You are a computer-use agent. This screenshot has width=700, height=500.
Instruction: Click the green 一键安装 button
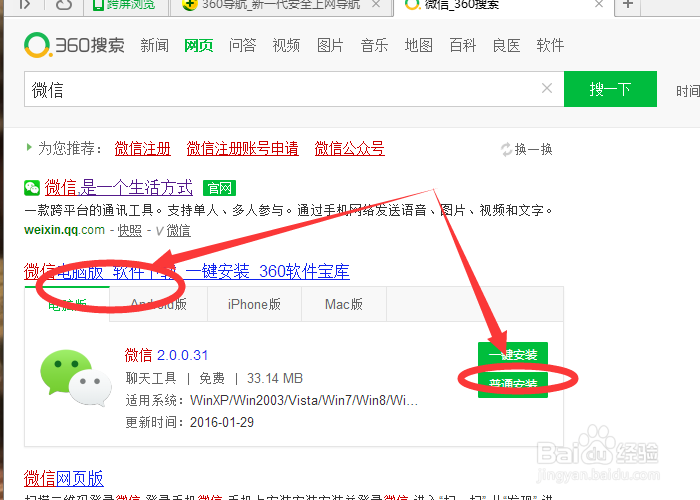pyautogui.click(x=512, y=355)
